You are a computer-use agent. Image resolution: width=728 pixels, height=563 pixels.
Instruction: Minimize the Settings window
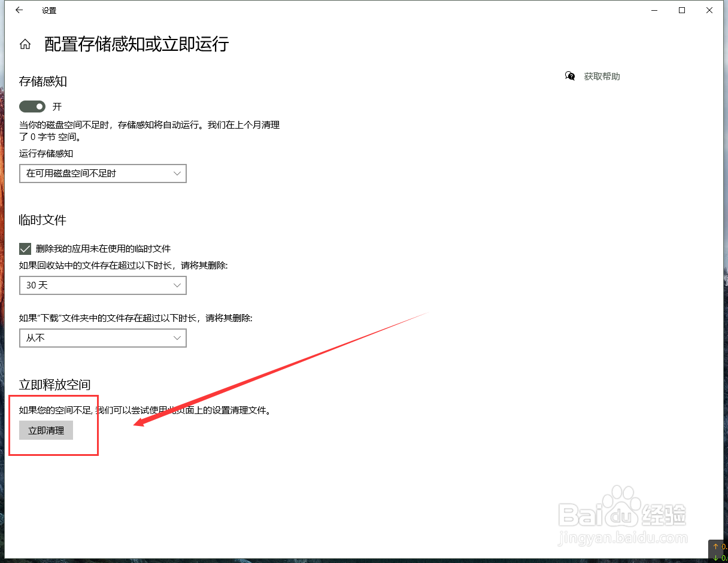tap(654, 10)
